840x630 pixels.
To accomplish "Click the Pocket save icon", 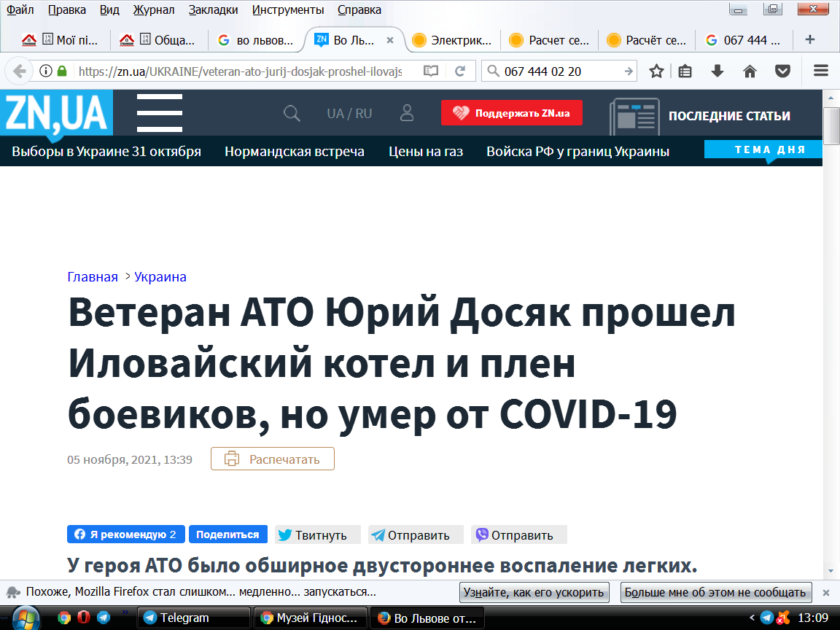I will (x=782, y=71).
